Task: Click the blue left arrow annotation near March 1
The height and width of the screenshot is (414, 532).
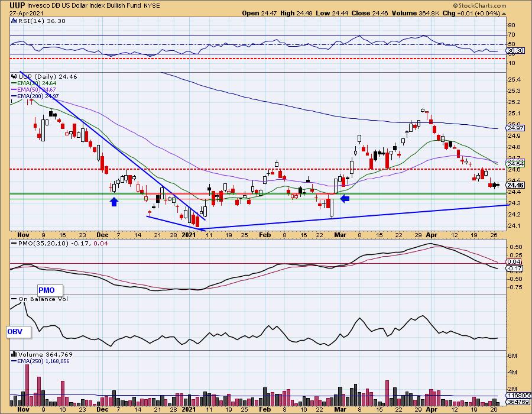Action: 345,199
